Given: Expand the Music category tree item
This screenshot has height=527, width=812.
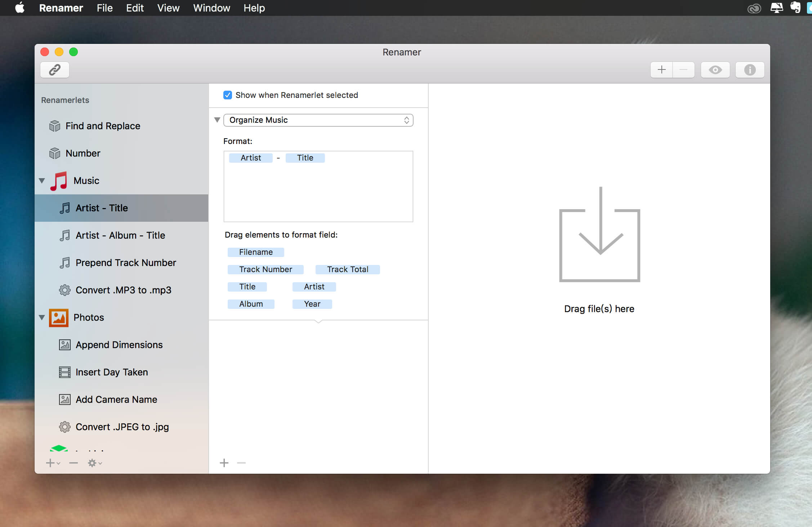Looking at the screenshot, I should point(41,180).
